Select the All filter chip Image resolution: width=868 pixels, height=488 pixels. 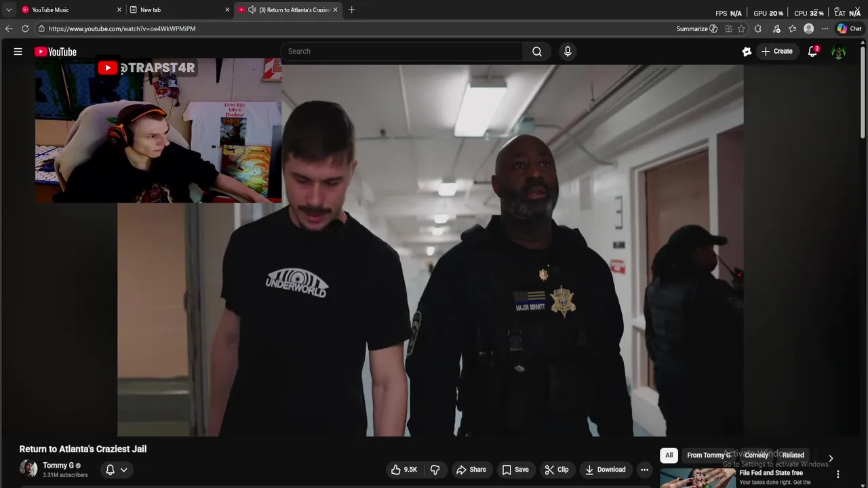[x=669, y=455]
